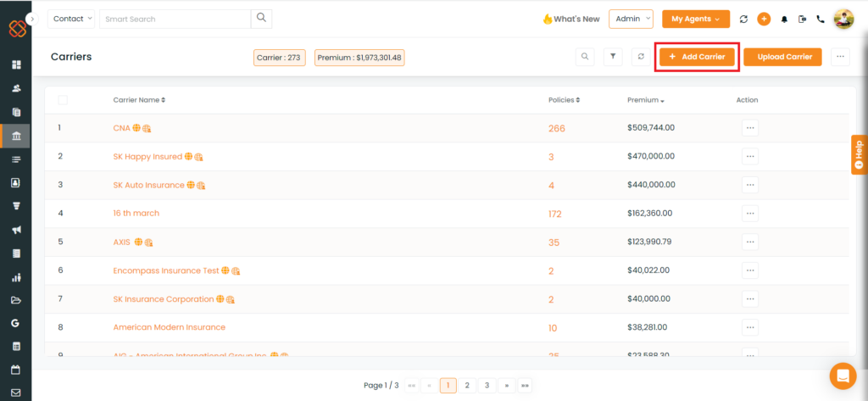Click the carriers list search icon
This screenshot has height=401, width=868.
585,57
